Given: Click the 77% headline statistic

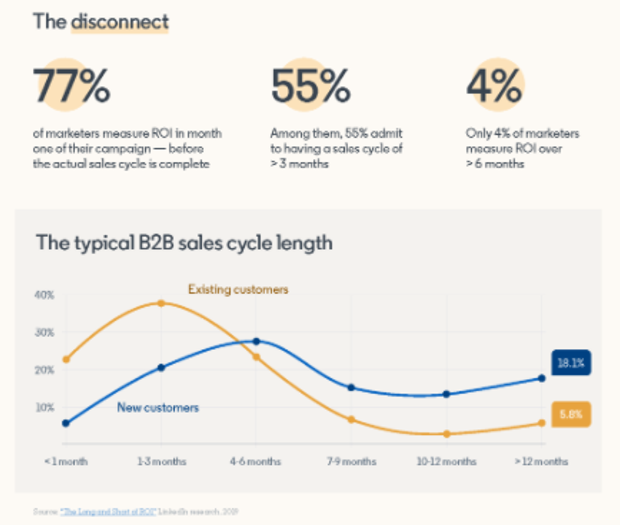Looking at the screenshot, I should point(72,86).
